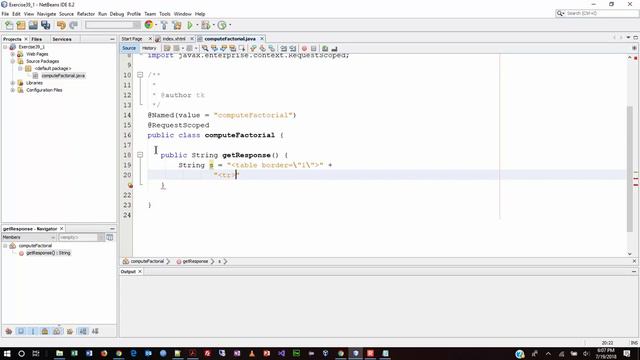This screenshot has height=360, width=640.
Task: Collapse the getResponse method fold on line 18
Action: coord(140,155)
